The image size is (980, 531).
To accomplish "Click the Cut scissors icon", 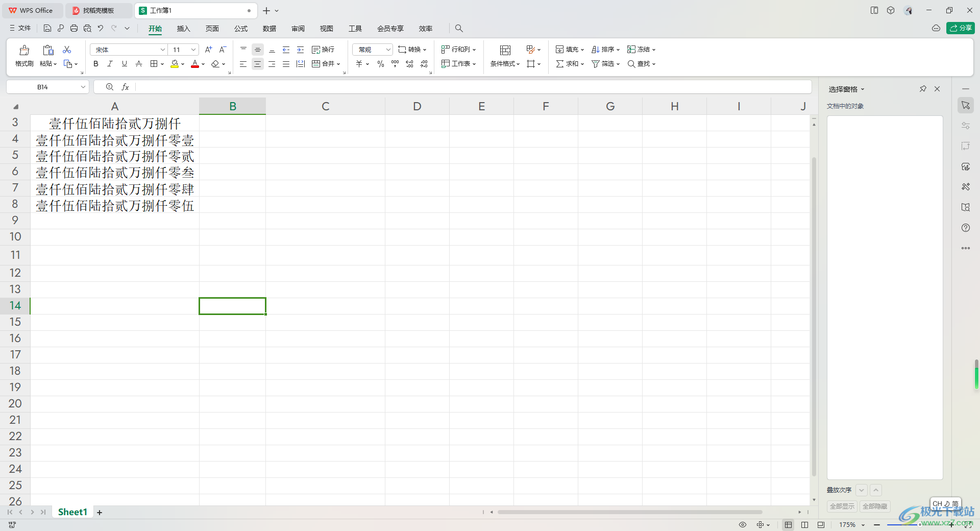I will tap(67, 50).
